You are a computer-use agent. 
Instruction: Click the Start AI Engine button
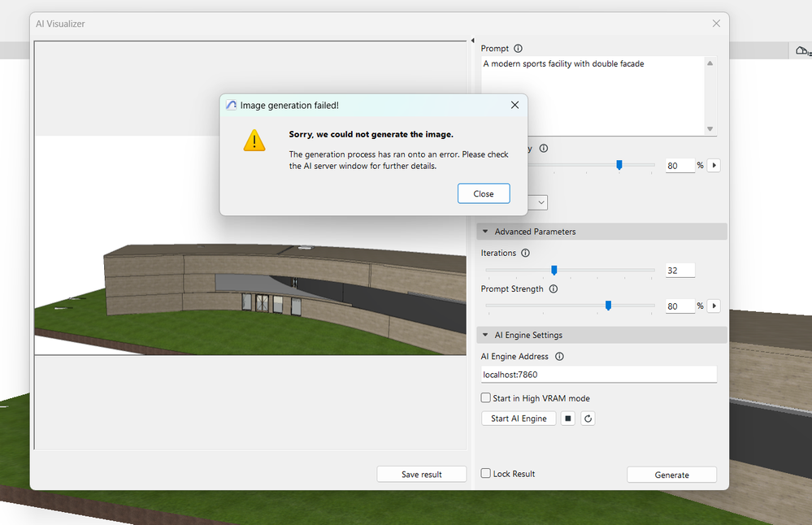coord(519,418)
